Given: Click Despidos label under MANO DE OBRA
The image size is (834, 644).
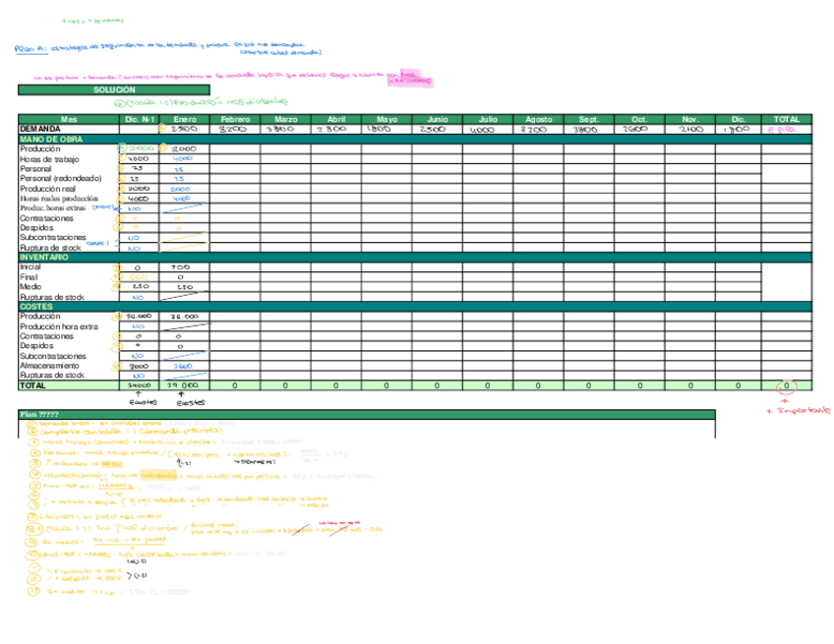Looking at the screenshot, I should point(36,227).
